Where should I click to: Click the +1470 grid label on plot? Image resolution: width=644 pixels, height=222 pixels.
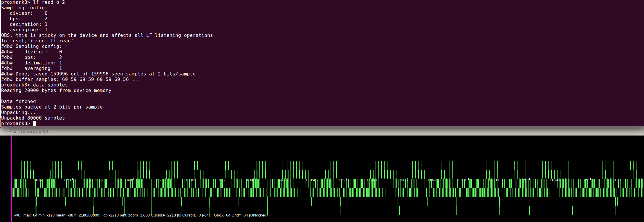click(x=433, y=180)
